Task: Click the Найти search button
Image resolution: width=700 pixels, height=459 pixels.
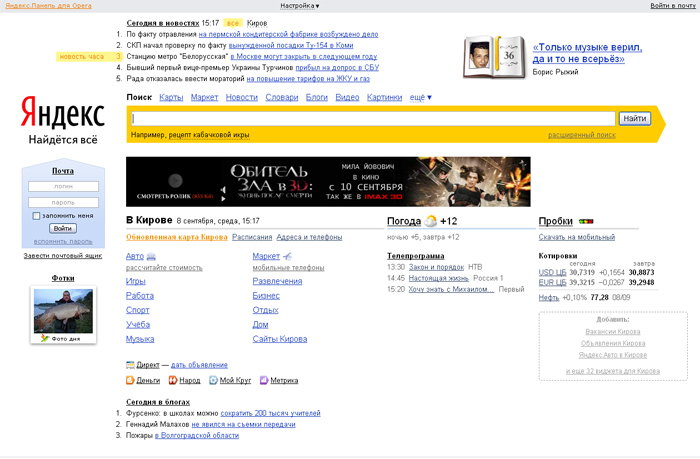Action: [634, 118]
